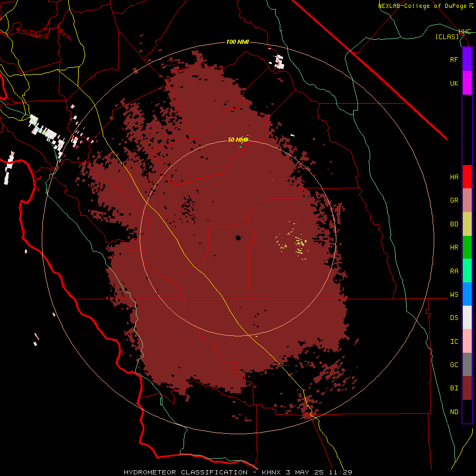Click the ND legend label
The height and width of the screenshot is (476, 476).
pyautogui.click(x=454, y=411)
